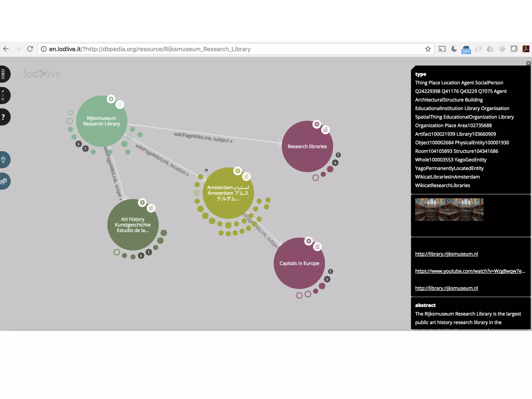This screenshot has width=532, height=399.
Task: Open the map pin panel in sidebar
Action: click(4, 160)
